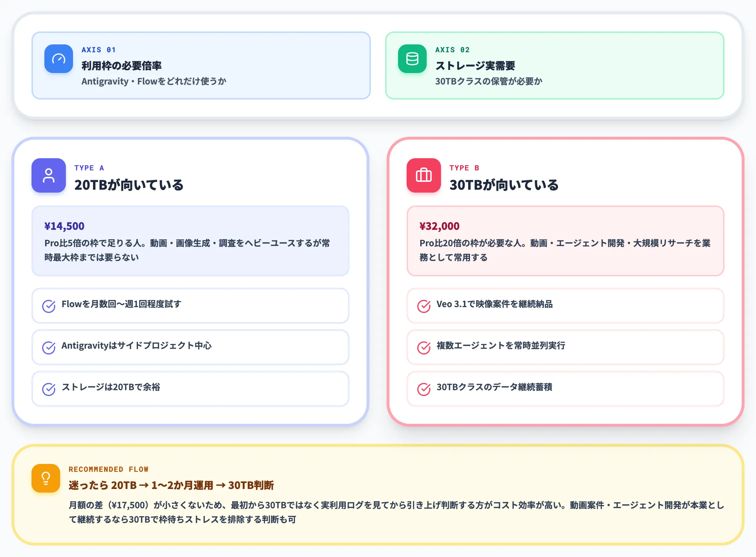Click the subtitle Antigravity・Flowをどれだけ使うか
The image size is (756, 557).
(154, 81)
